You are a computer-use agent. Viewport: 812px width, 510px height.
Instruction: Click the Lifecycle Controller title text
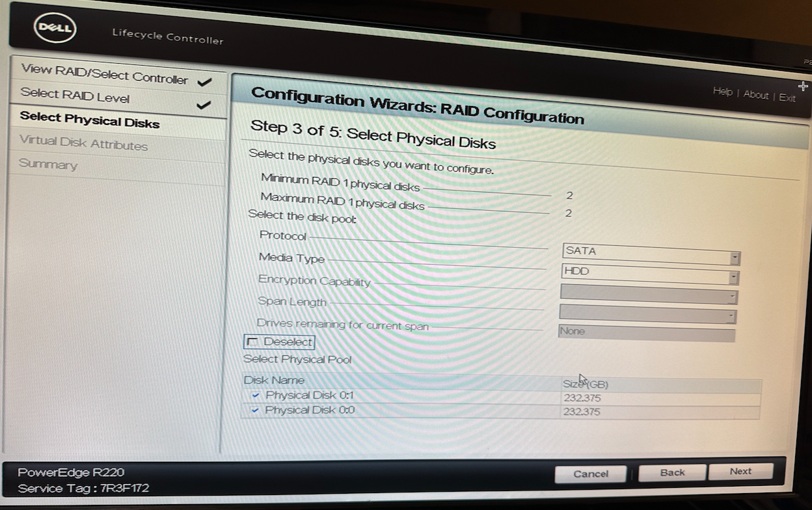pyautogui.click(x=168, y=36)
